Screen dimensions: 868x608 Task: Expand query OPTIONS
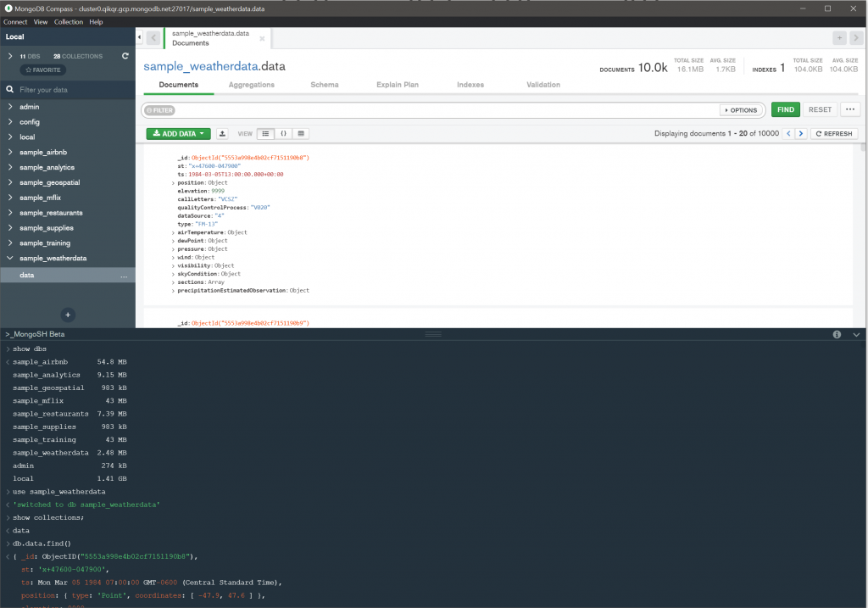(741, 110)
